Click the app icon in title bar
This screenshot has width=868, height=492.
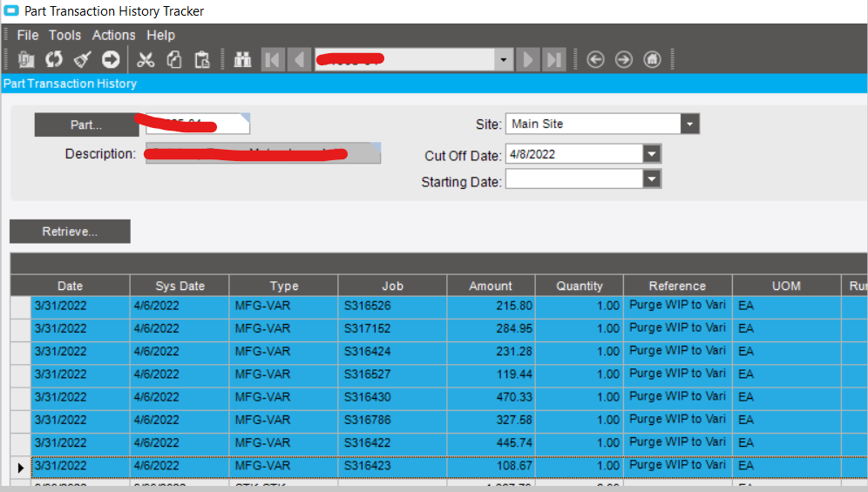pyautogui.click(x=11, y=10)
